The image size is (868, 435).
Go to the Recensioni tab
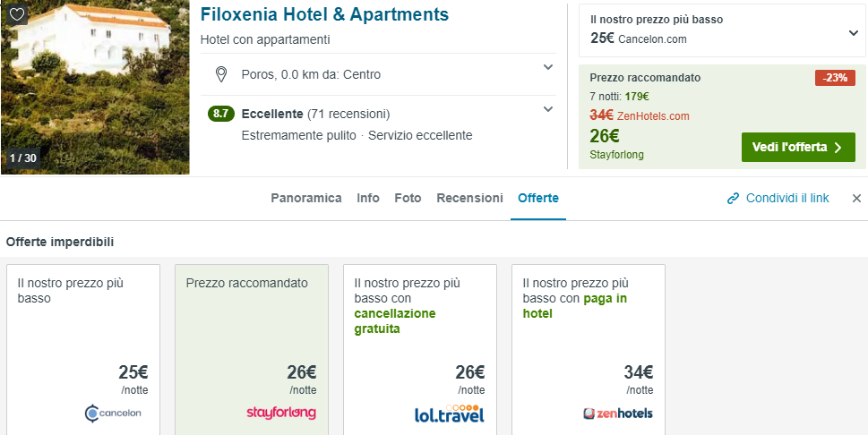tap(469, 198)
